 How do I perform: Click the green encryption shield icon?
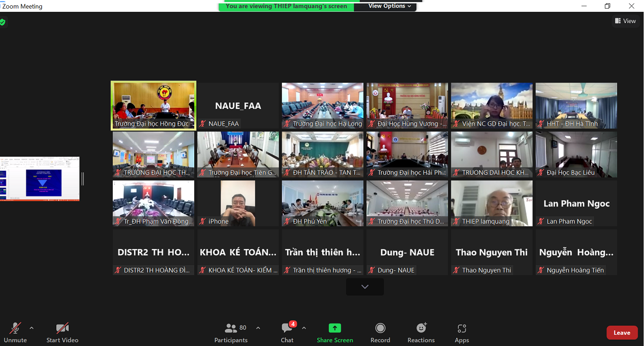click(x=3, y=22)
